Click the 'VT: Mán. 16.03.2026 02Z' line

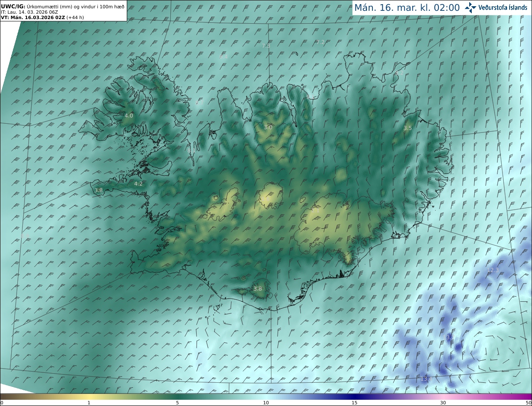[42, 17]
